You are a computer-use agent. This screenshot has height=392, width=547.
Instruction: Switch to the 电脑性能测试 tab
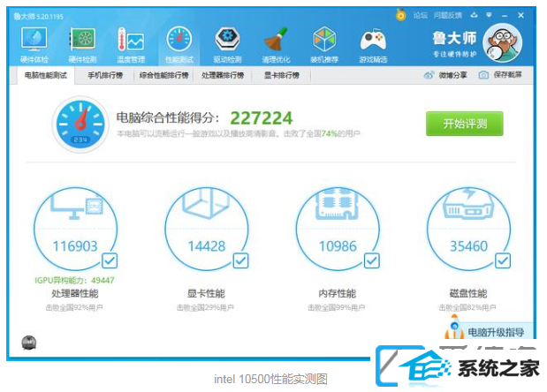tap(46, 75)
